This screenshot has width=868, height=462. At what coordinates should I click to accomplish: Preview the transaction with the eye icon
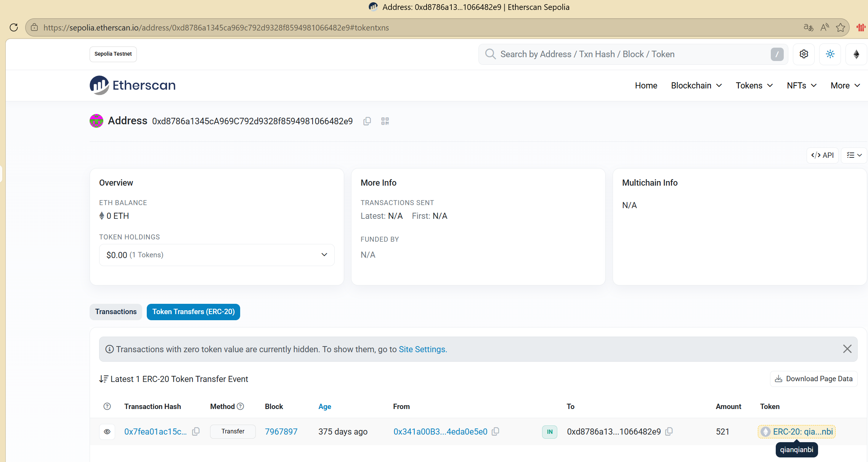tap(107, 432)
